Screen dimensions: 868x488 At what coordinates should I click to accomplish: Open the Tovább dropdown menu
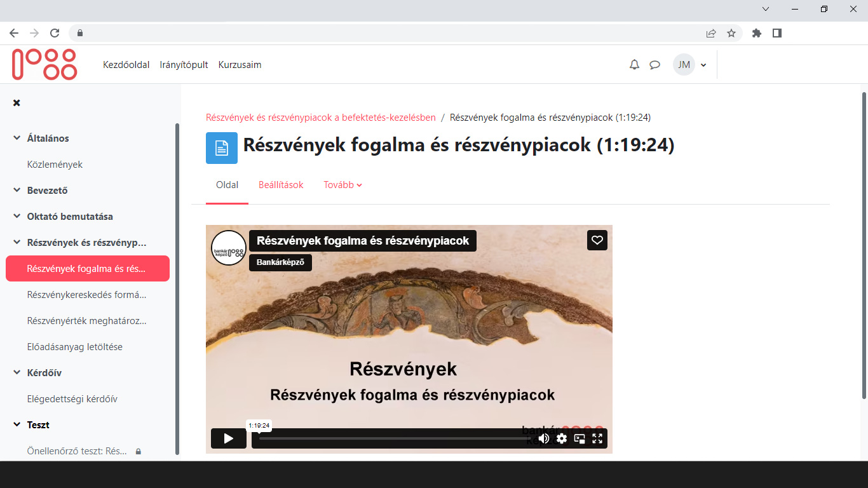342,185
